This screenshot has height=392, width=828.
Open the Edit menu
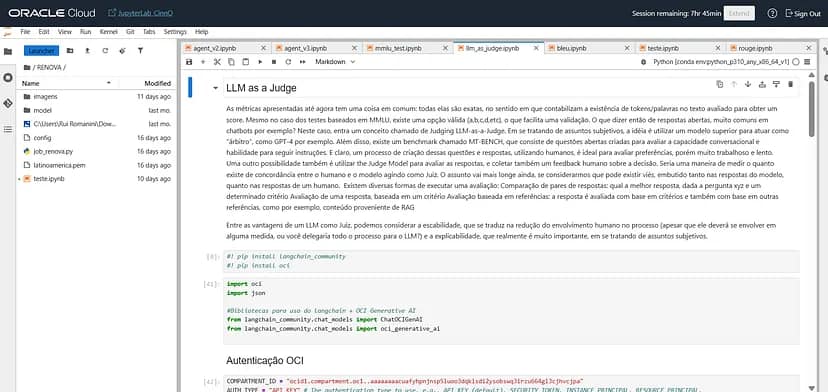coord(44,32)
